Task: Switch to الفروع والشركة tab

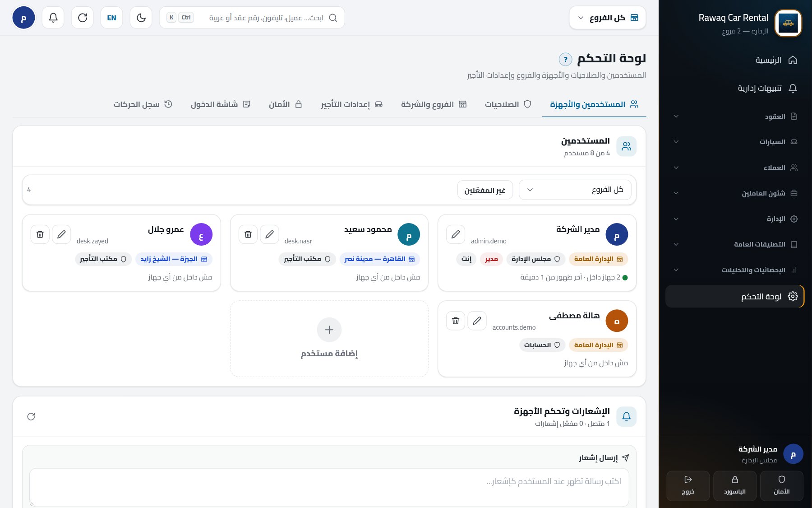Action: (x=434, y=104)
